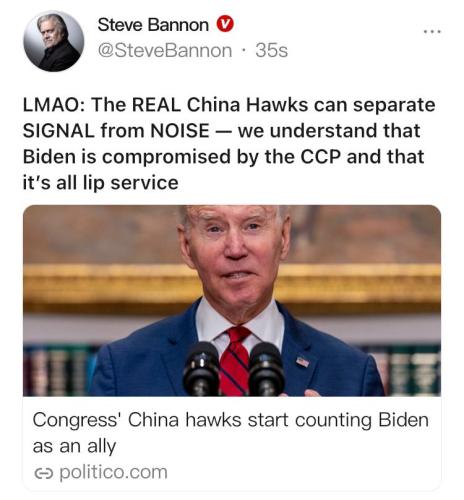The width and height of the screenshot is (464, 500).
Task: Open the link preview at Biden's face
Action: pos(236,252)
